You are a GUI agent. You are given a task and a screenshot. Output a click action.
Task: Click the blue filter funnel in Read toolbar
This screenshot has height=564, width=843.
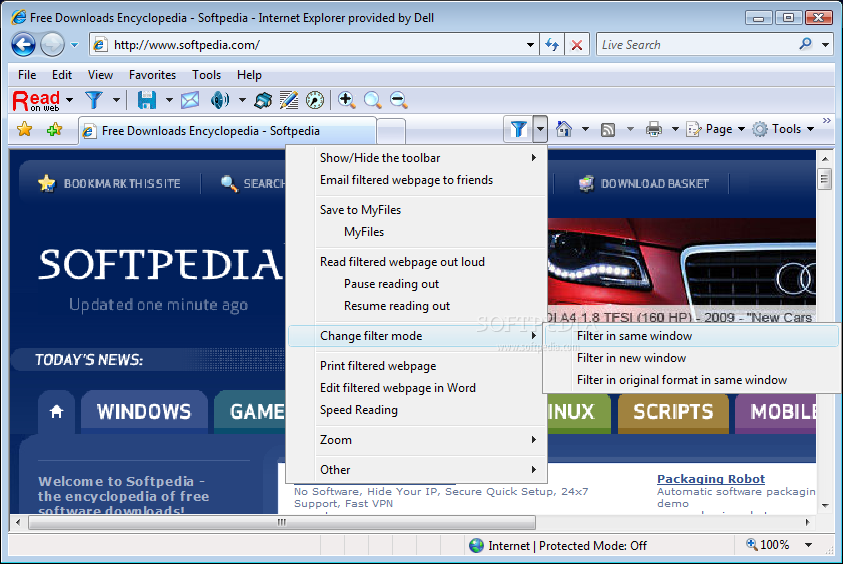tap(94, 100)
